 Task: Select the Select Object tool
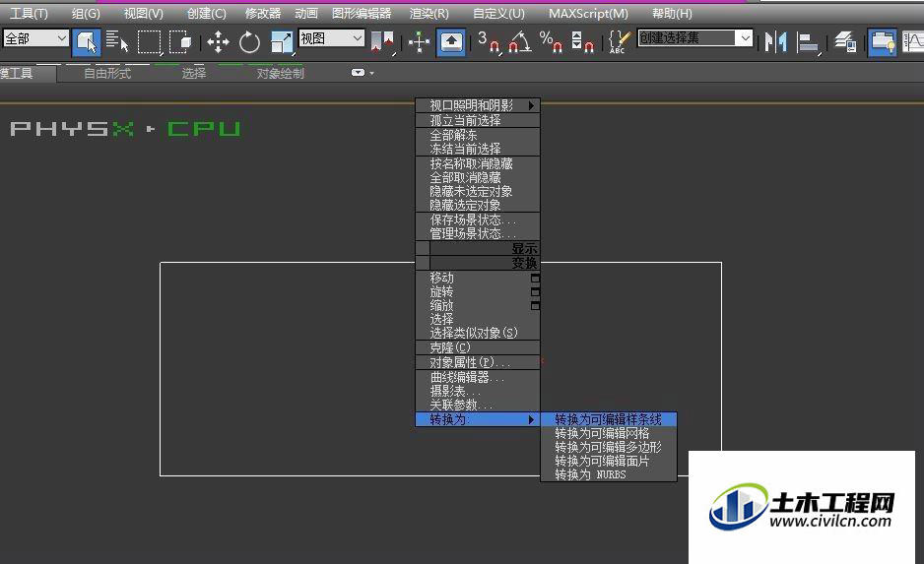click(x=87, y=41)
